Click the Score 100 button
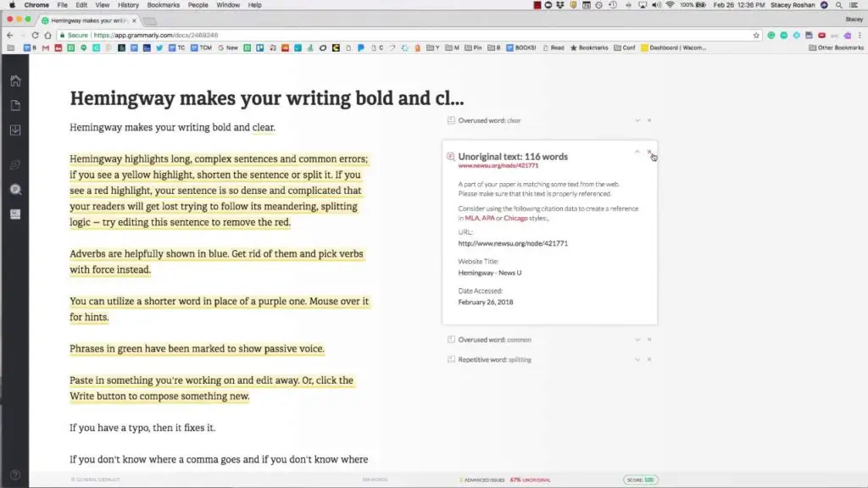Viewport: 868px width, 488px height. 641,480
